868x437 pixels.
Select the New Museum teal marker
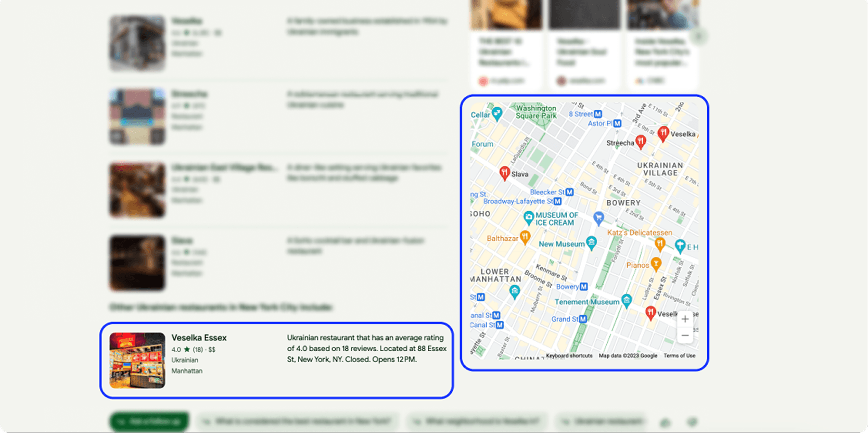592,243
